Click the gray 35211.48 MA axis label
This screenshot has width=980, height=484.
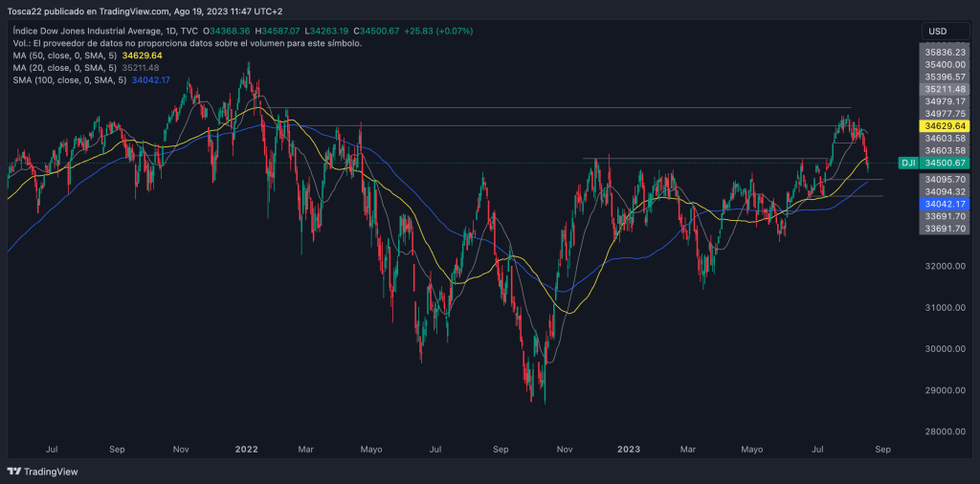944,89
